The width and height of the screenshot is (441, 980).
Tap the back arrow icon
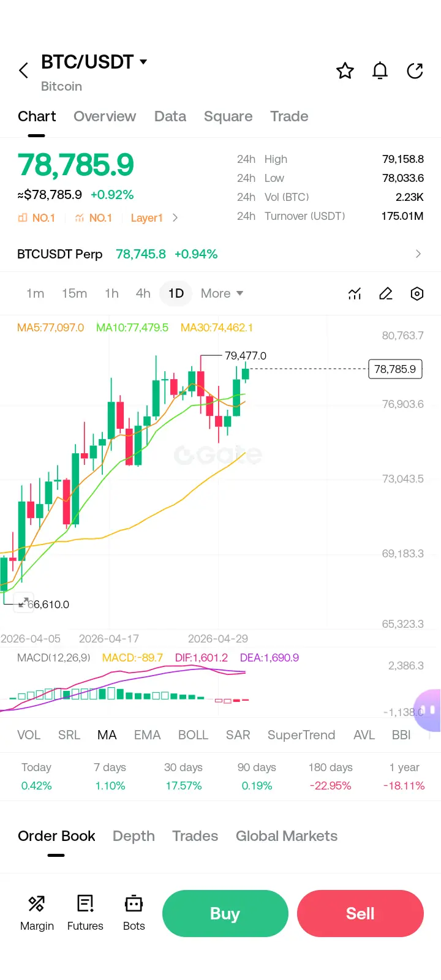[x=23, y=70]
